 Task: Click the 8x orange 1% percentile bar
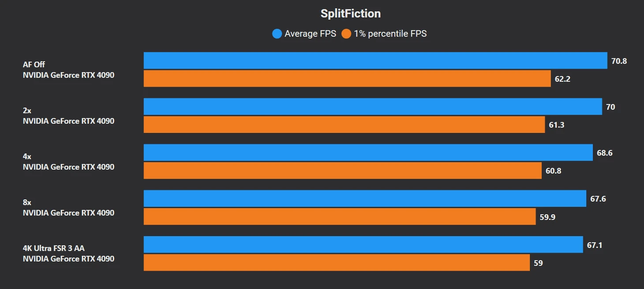[340, 216]
